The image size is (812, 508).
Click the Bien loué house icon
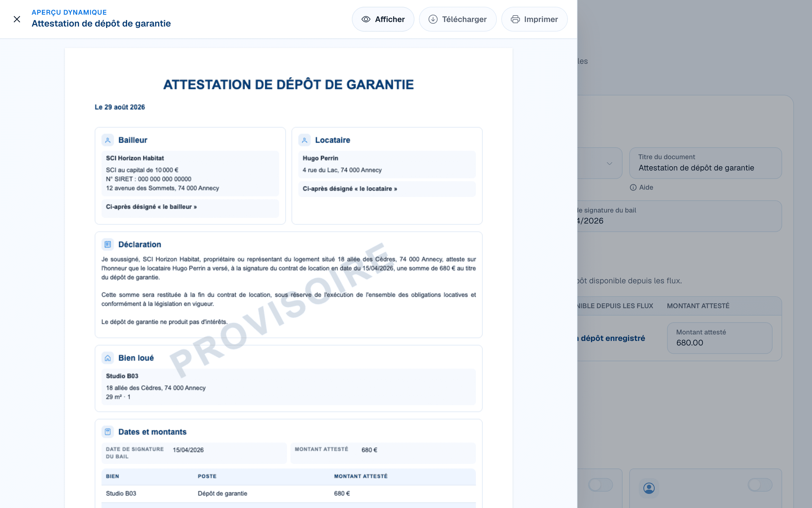click(108, 358)
